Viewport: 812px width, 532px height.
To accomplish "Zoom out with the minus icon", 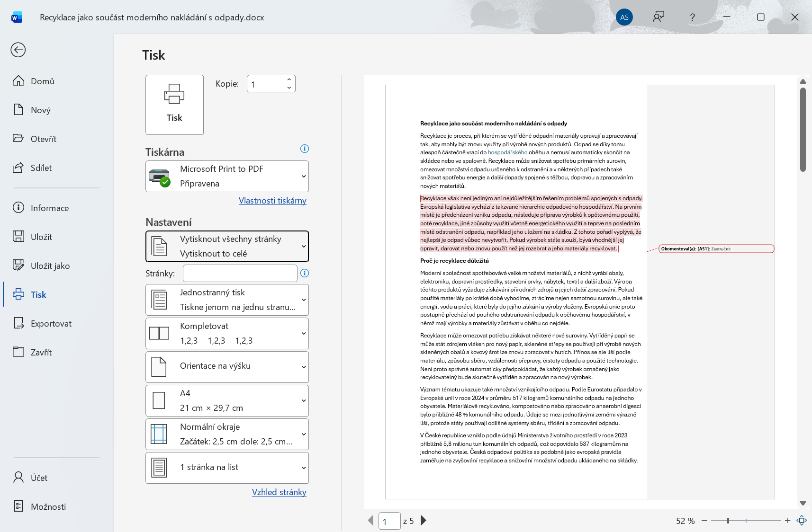I will point(704,520).
